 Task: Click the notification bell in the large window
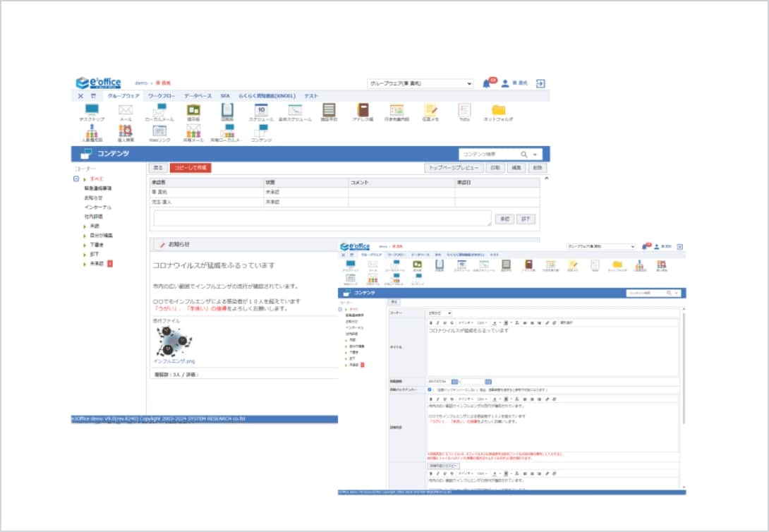[x=486, y=83]
